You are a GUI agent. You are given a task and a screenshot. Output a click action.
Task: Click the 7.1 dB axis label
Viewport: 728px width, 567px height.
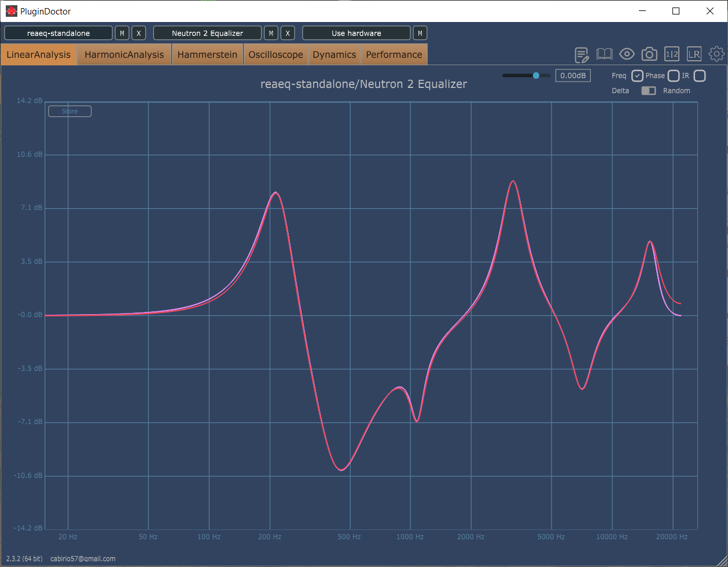coord(31,208)
